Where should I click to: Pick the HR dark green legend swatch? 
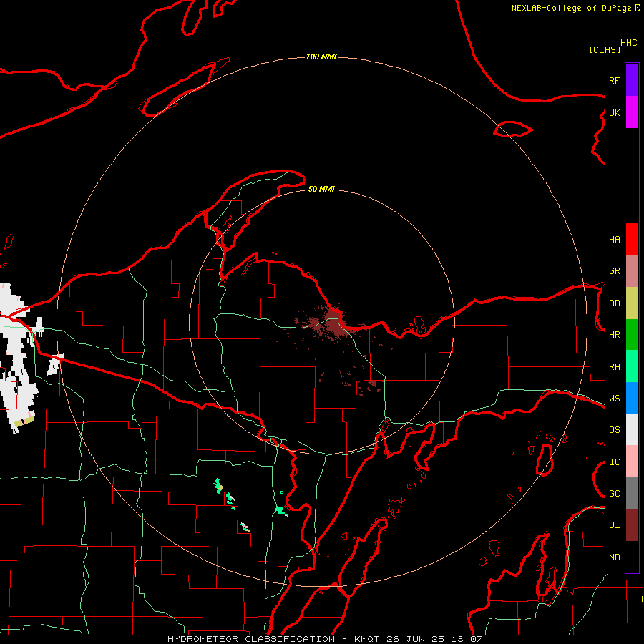point(632,335)
